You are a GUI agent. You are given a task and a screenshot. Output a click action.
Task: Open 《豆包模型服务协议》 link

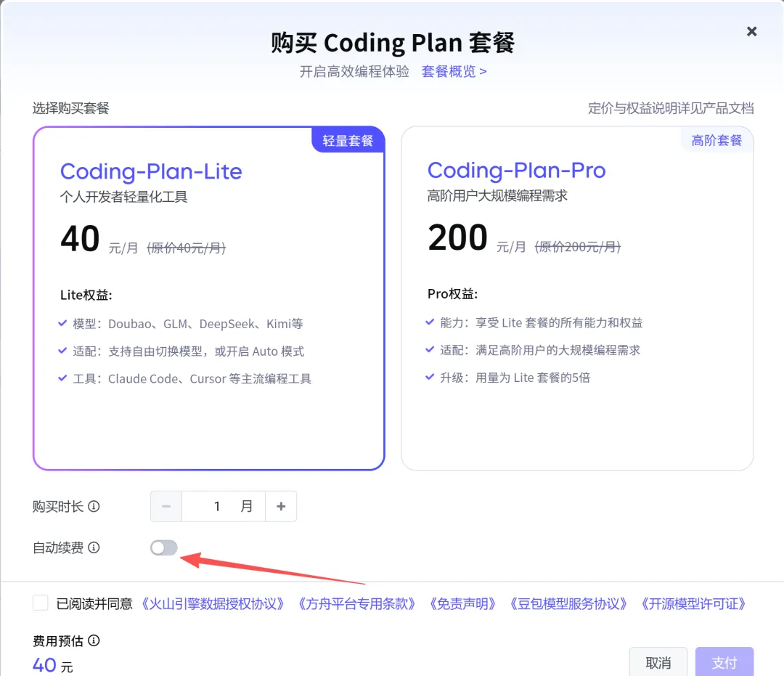click(x=568, y=603)
